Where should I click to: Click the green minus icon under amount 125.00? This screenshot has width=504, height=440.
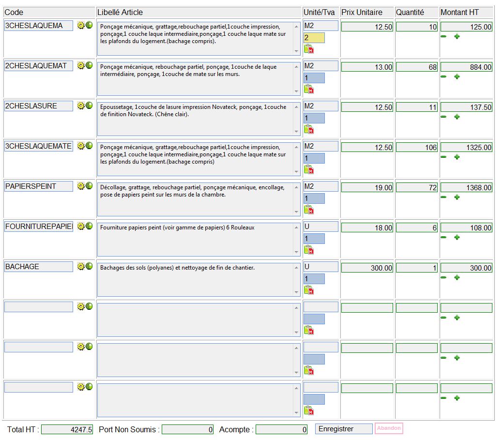pos(443,36)
